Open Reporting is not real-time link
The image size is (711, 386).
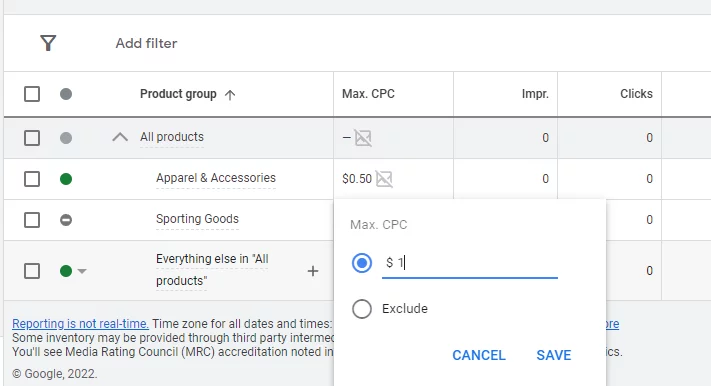[x=80, y=323]
